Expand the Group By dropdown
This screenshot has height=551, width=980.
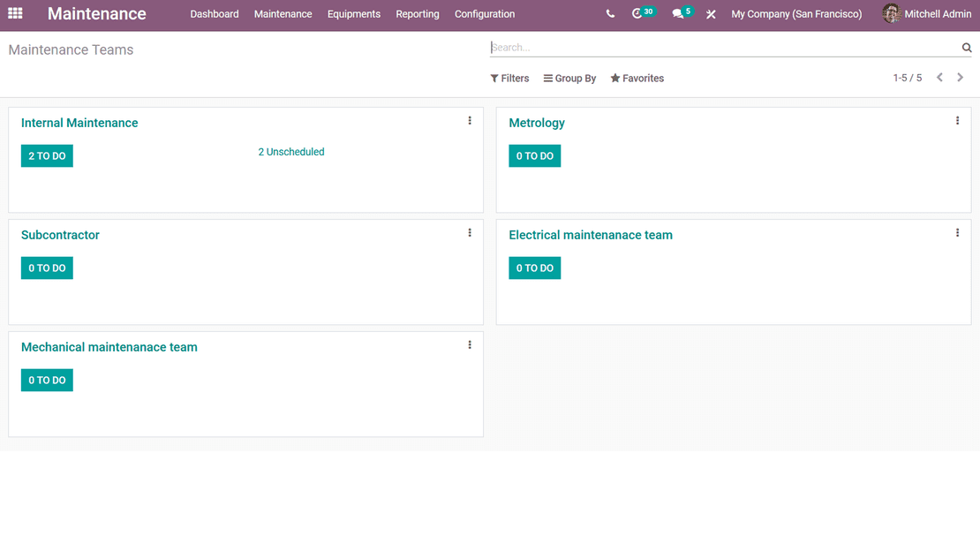tap(569, 79)
